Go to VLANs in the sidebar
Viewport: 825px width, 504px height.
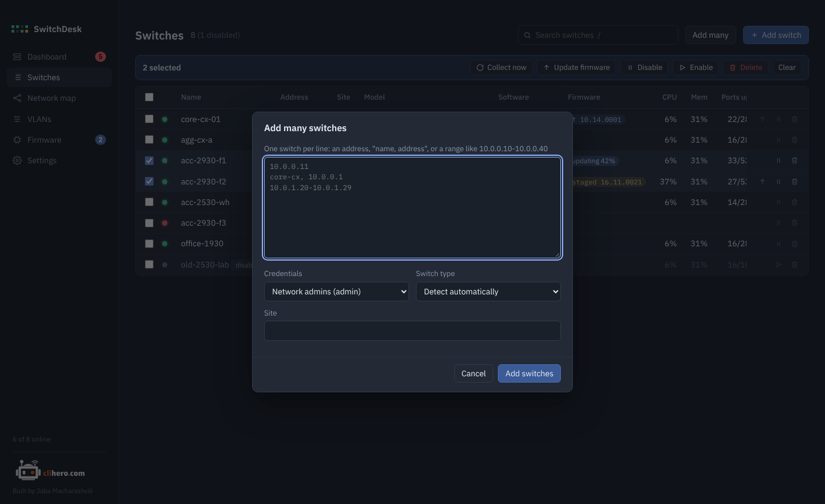(59, 119)
